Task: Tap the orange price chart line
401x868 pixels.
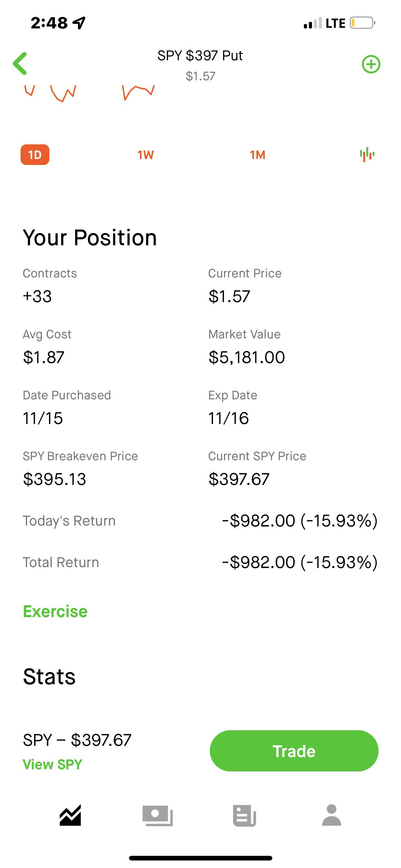Action: tap(137, 90)
